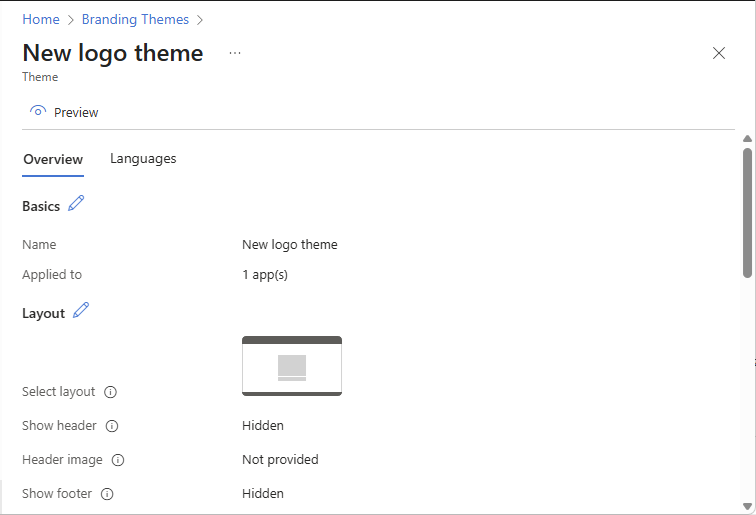Open Branding Themes breadcrumb link
The image size is (756, 515).
135,19
